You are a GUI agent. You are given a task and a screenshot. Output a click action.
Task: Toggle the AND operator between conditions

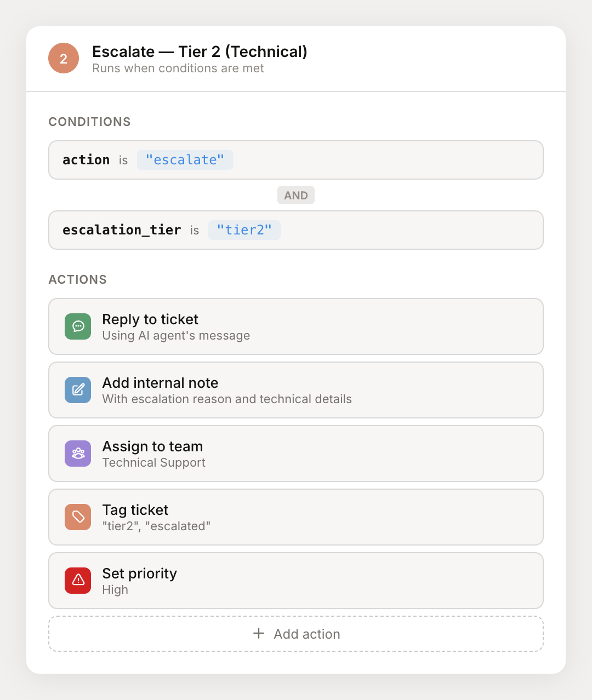[296, 195]
